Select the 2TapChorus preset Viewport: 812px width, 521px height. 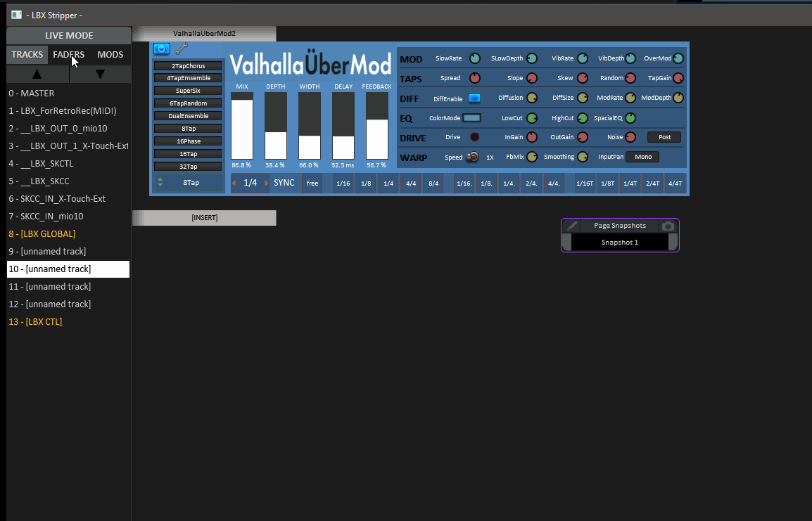click(188, 66)
